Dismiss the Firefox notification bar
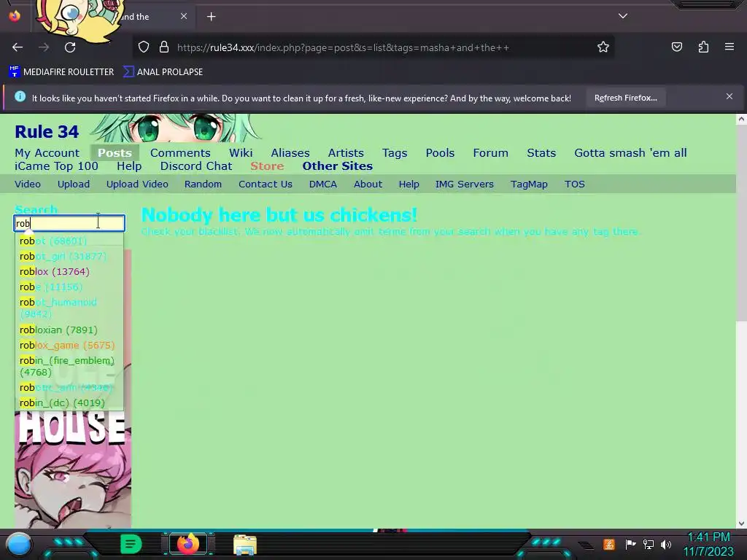 tap(729, 97)
